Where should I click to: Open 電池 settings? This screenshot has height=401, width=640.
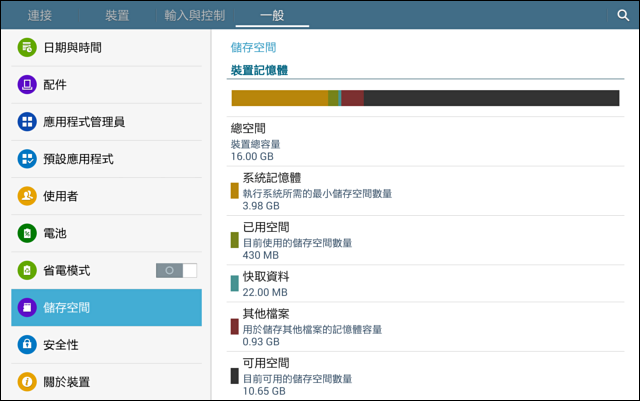click(x=107, y=233)
